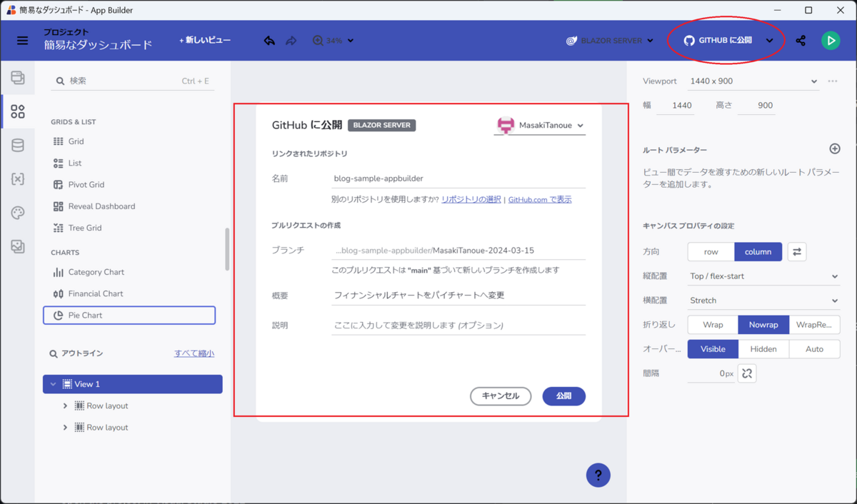Viewport: 857px width, 504px height.
Task: Open the theme palette sidebar icon
Action: click(18, 213)
